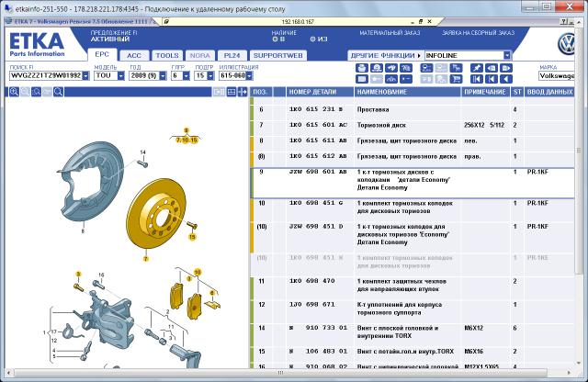Click the ETKA Parts Information logo
Screen dimensions: 588x382
point(37,44)
